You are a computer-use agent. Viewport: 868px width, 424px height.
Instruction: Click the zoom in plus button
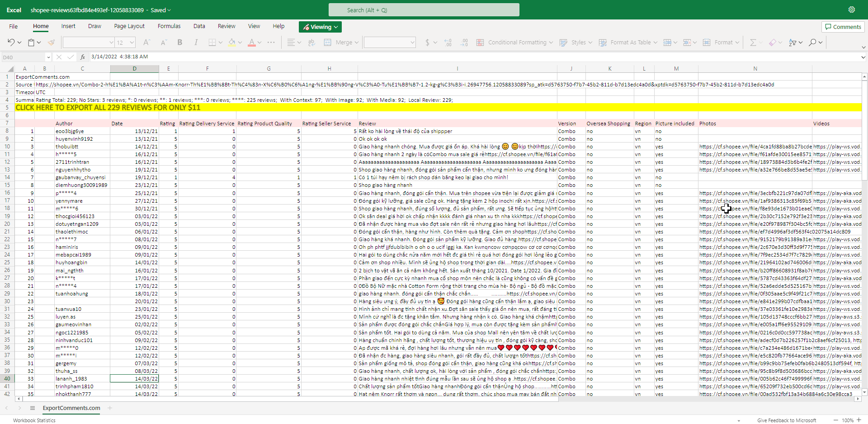point(859,420)
